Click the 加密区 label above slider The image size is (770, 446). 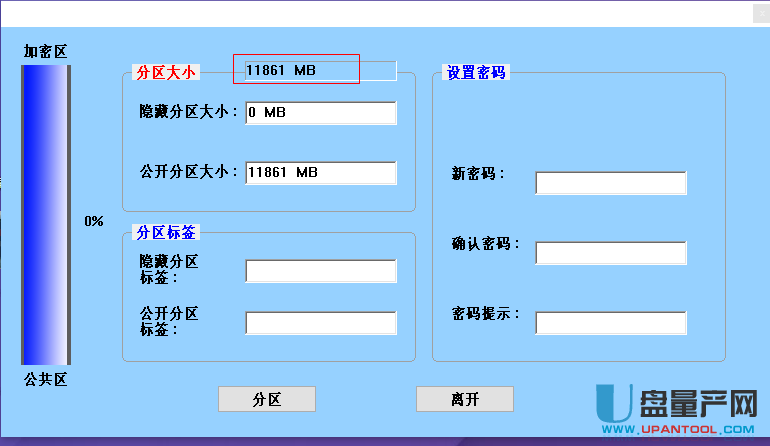coord(46,51)
